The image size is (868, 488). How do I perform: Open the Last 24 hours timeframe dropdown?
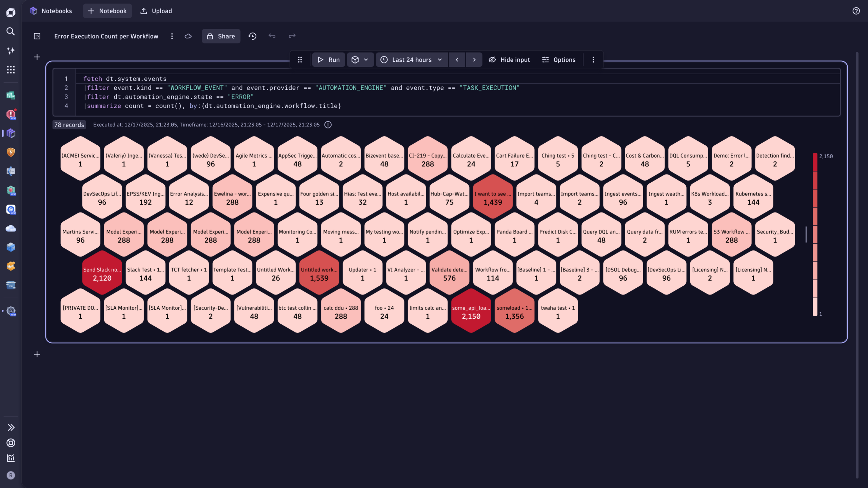tap(412, 60)
